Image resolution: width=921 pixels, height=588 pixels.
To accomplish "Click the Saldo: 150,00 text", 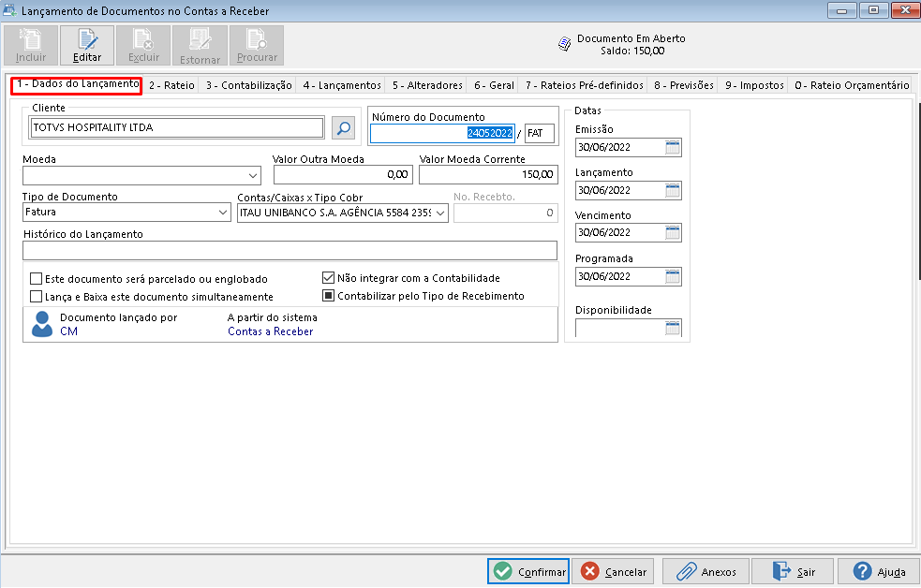I will 632,51.
